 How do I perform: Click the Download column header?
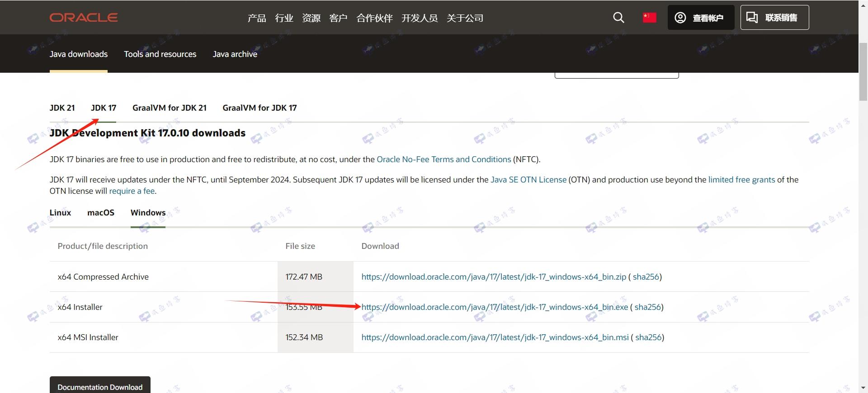(x=380, y=246)
